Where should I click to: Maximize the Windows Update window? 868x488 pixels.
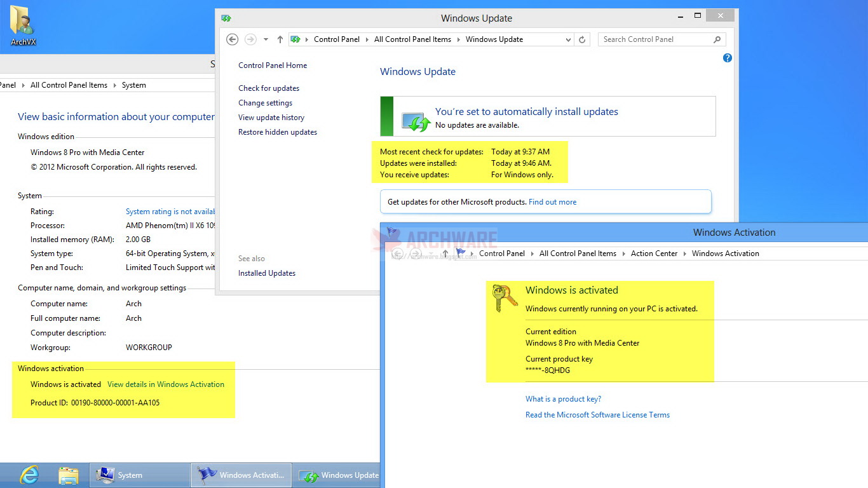pyautogui.click(x=698, y=16)
